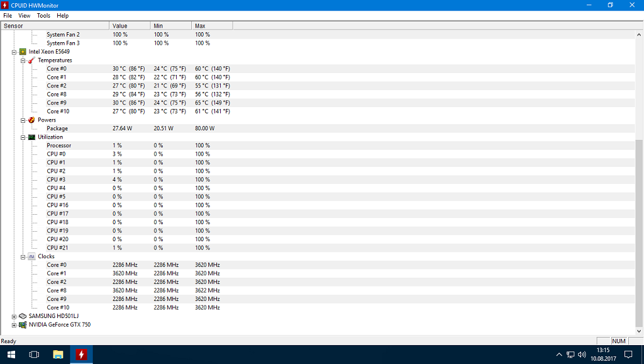Click the 4 % CPU #3 value

coord(117,179)
